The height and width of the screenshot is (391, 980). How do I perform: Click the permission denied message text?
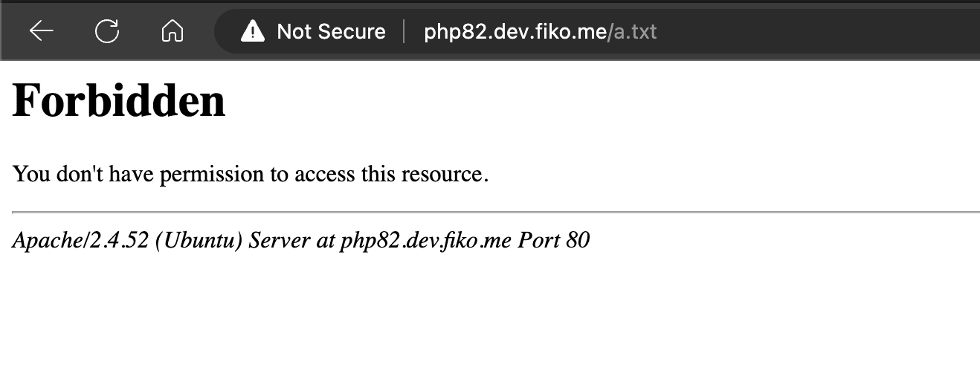(x=251, y=175)
